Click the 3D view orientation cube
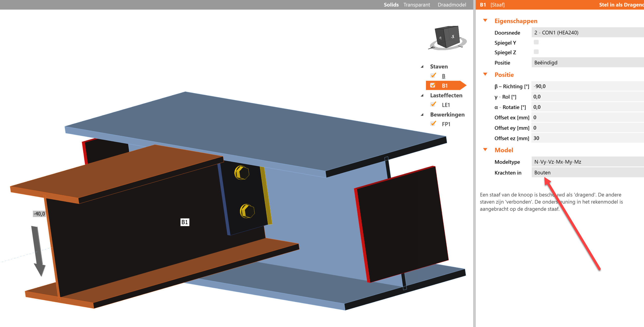Image resolution: width=644 pixels, height=327 pixels. click(448, 37)
